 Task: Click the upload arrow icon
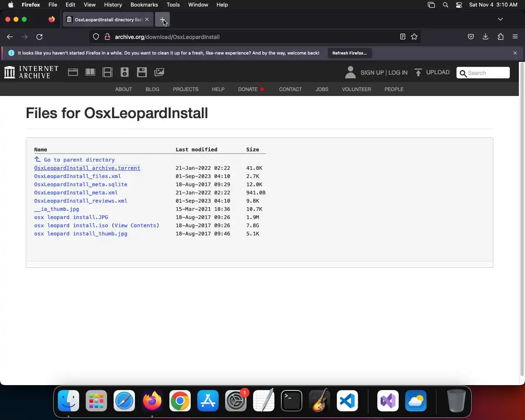coord(418,73)
